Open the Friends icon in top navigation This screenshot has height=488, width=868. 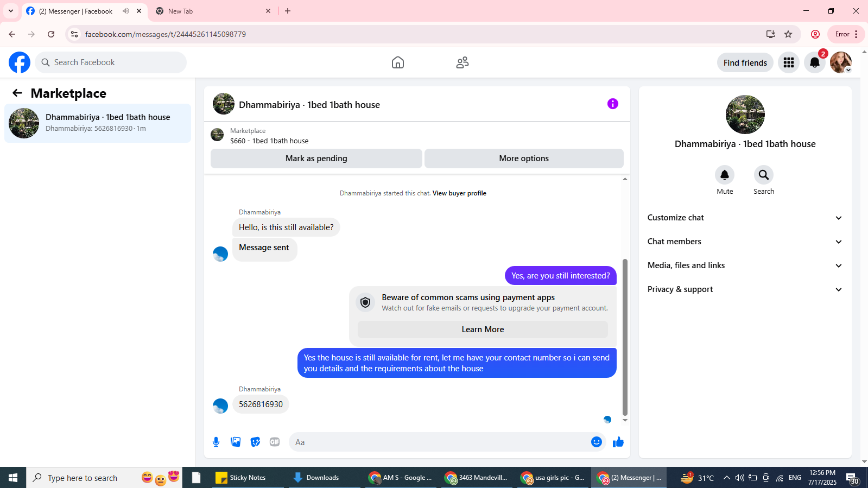tap(462, 62)
